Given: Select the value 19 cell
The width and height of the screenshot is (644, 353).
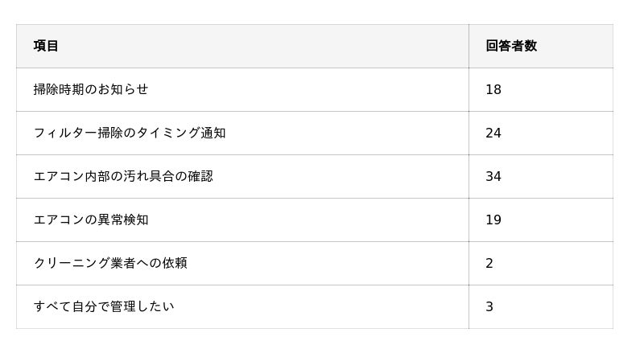Looking at the screenshot, I should click(541, 220).
